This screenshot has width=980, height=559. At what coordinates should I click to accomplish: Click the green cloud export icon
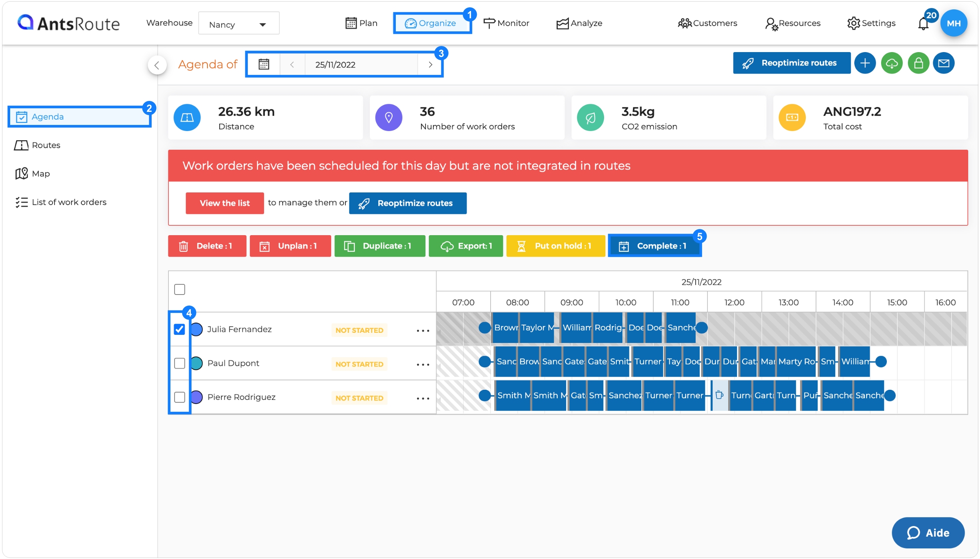click(892, 63)
